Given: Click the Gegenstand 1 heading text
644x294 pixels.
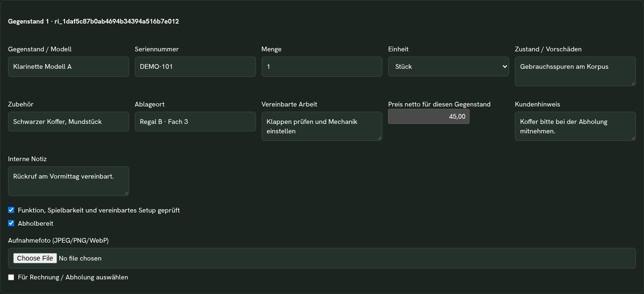Looking at the screenshot, I should (x=93, y=21).
